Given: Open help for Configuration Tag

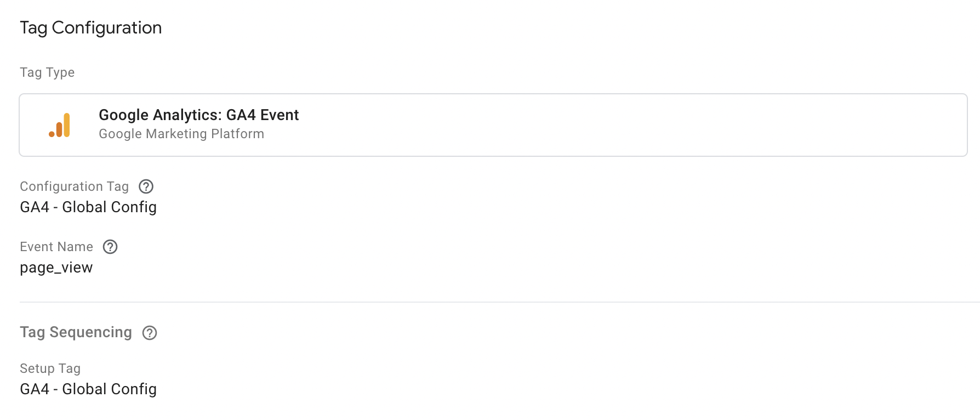Looking at the screenshot, I should [x=146, y=186].
